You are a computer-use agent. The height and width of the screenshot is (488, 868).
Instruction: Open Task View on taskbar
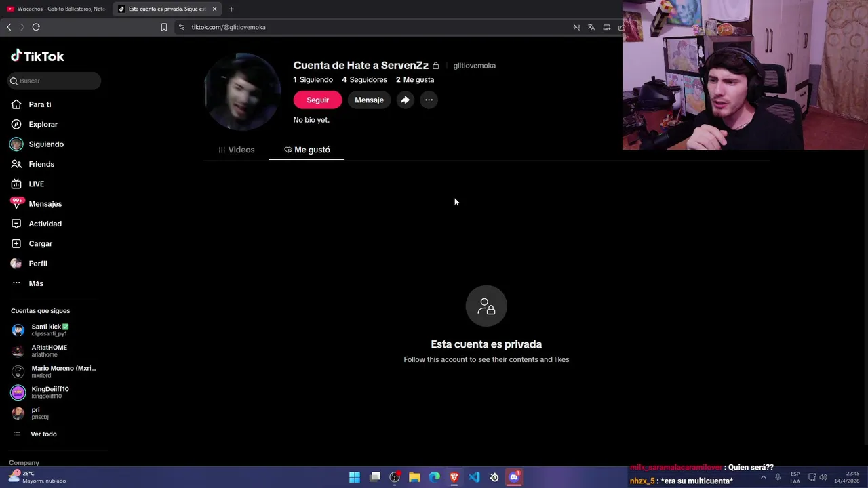click(375, 477)
